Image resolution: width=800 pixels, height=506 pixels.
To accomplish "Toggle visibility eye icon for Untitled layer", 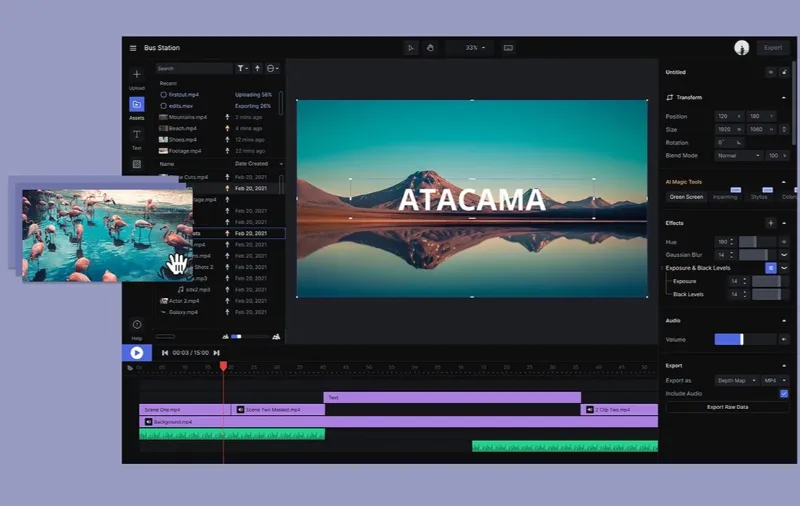I will (770, 73).
